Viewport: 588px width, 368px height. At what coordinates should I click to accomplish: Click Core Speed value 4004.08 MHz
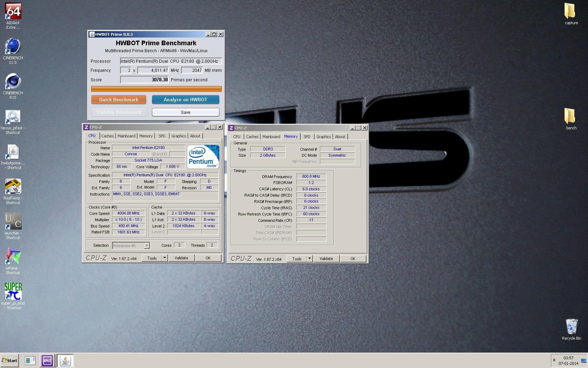click(x=128, y=213)
